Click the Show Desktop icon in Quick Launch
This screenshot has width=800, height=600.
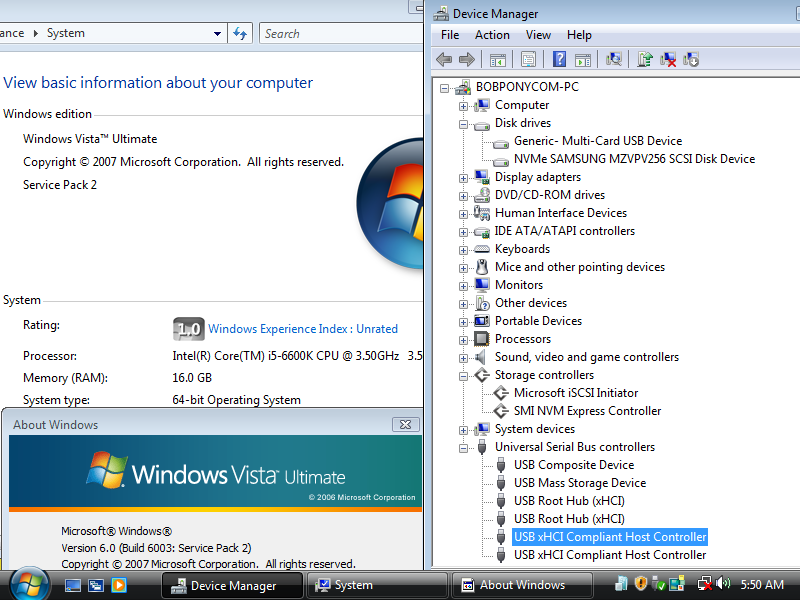(72, 585)
